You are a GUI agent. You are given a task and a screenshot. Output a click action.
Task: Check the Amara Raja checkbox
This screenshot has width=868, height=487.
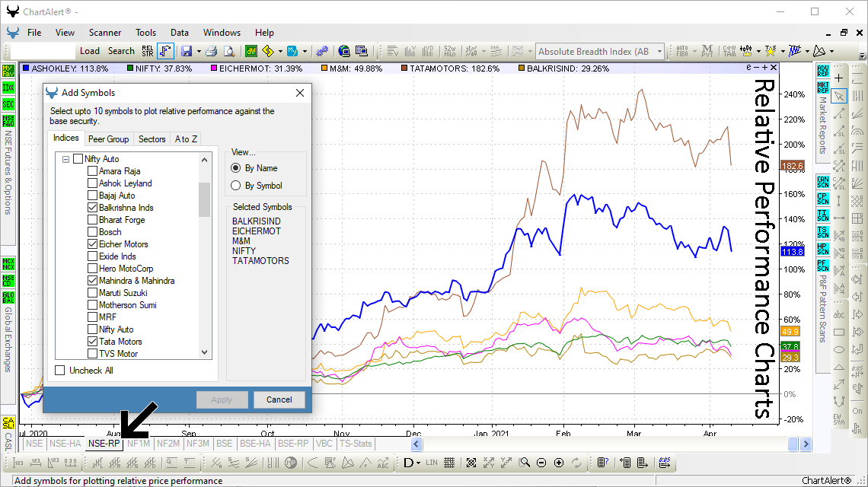click(92, 171)
